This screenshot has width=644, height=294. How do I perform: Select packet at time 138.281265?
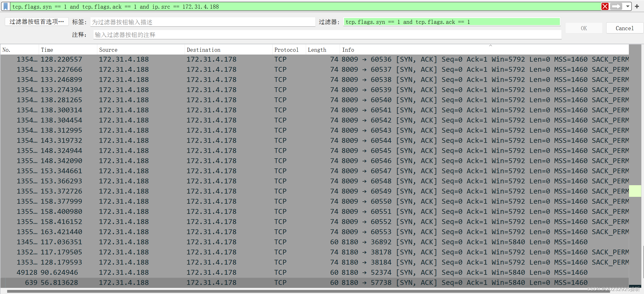(x=314, y=100)
